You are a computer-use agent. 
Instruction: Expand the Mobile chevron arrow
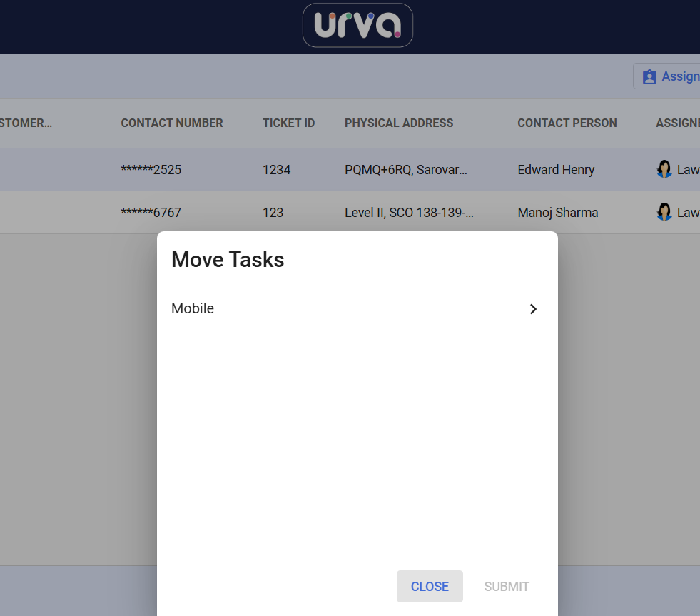(533, 309)
